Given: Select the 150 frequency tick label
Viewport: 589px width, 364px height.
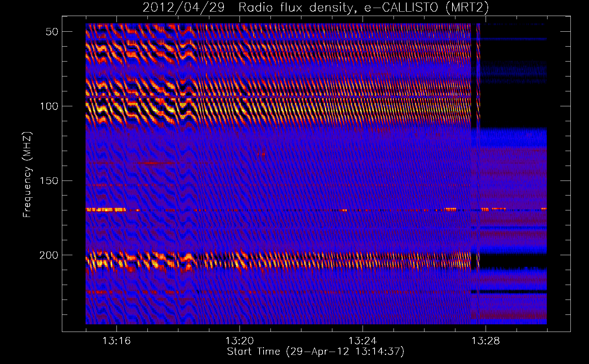Looking at the screenshot, I should pos(49,181).
